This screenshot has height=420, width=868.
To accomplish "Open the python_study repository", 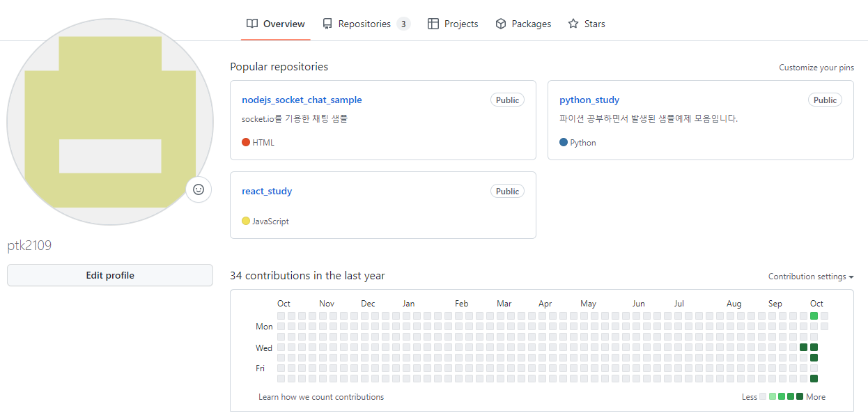I will pos(589,100).
